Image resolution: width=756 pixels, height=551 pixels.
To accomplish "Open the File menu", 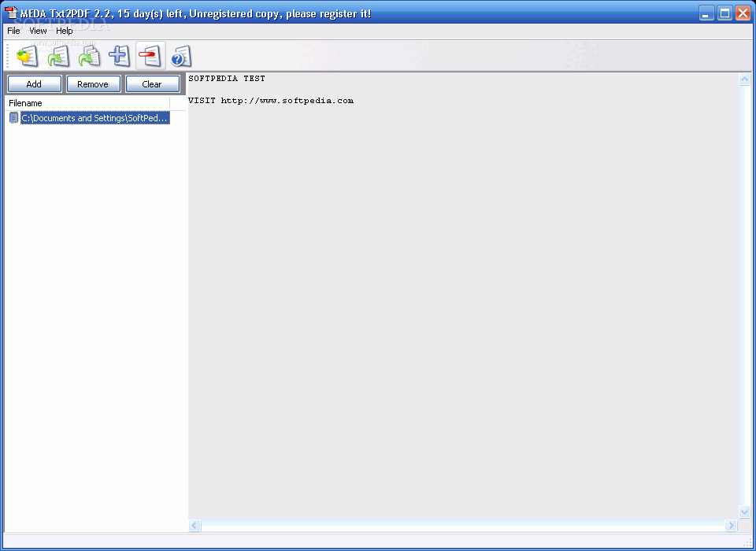I will (13, 31).
